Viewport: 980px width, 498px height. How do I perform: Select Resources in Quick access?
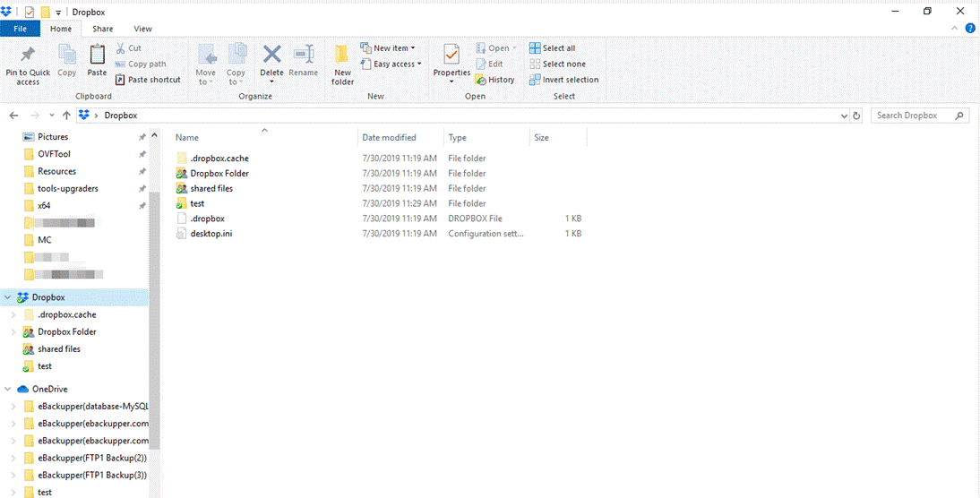pyautogui.click(x=56, y=171)
